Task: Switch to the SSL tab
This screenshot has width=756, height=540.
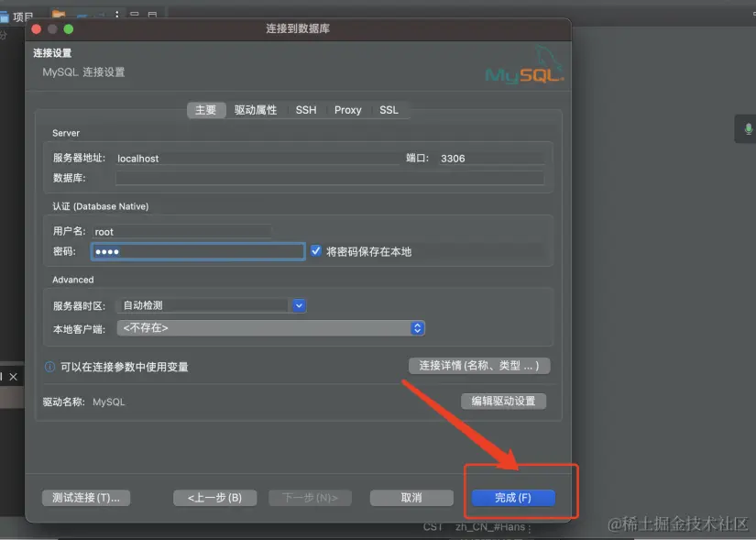Action: coord(389,110)
